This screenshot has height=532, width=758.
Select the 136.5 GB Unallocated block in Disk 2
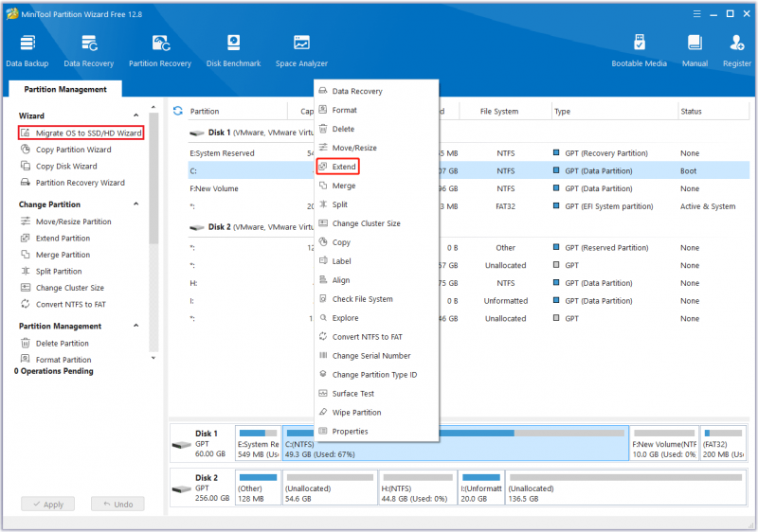pos(625,488)
